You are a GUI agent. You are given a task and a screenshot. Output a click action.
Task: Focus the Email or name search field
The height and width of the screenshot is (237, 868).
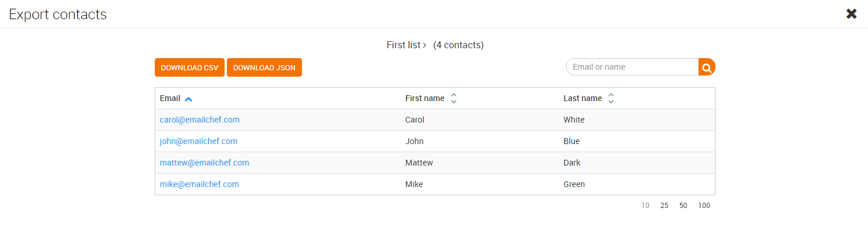coord(632,67)
